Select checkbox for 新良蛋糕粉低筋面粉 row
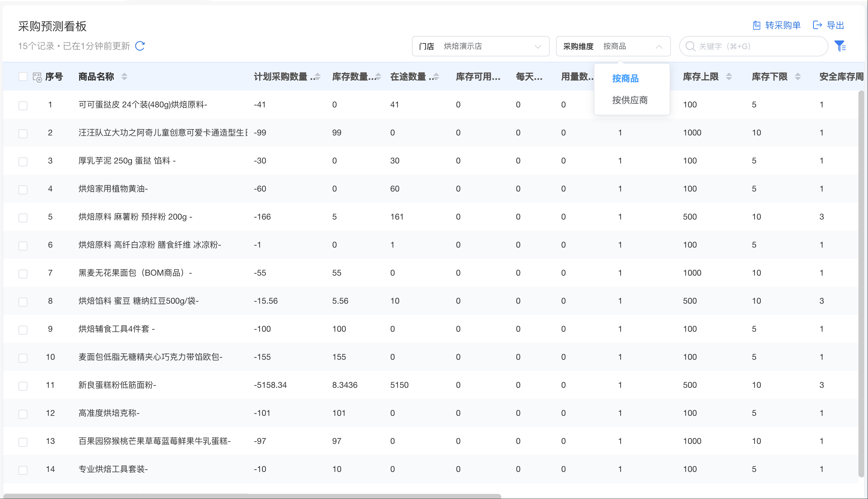Image resolution: width=868 pixels, height=499 pixels. coord(23,386)
